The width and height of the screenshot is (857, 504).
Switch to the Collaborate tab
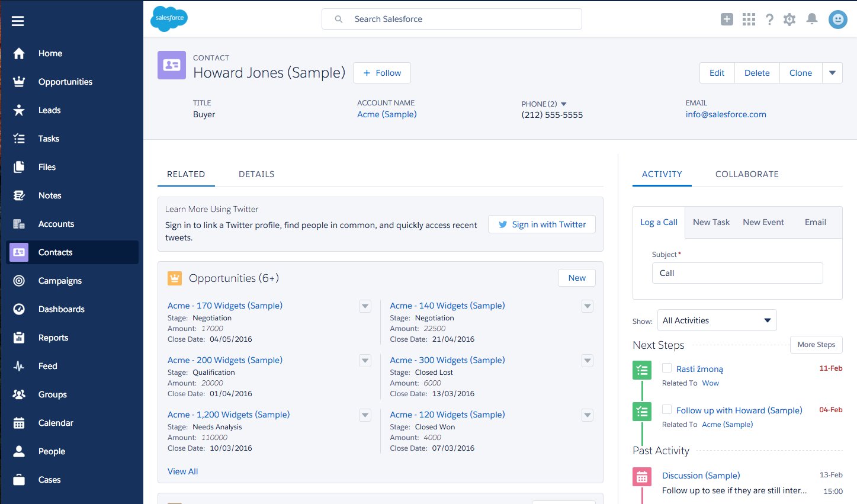(x=747, y=174)
